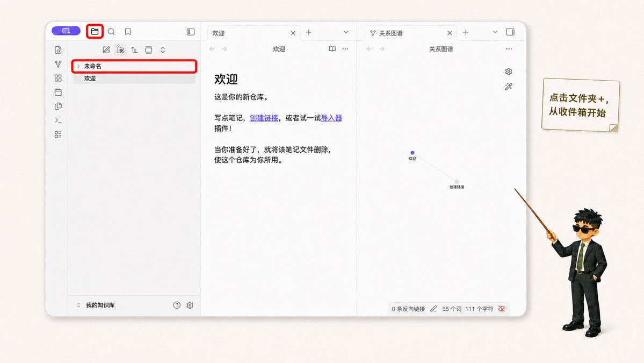The width and height of the screenshot is (644, 363).
Task: Open daily note via calendar icon
Action: (x=58, y=92)
